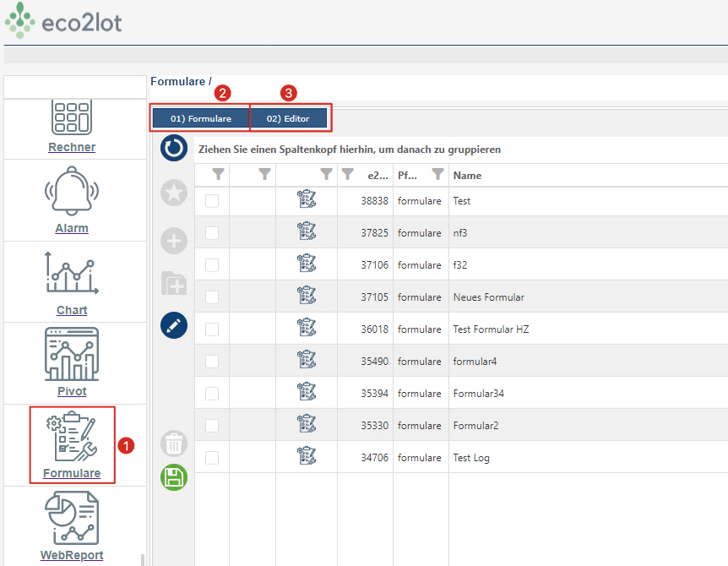The width and height of the screenshot is (728, 566).
Task: Open the filter on the first checkbox column
Action: (x=218, y=175)
